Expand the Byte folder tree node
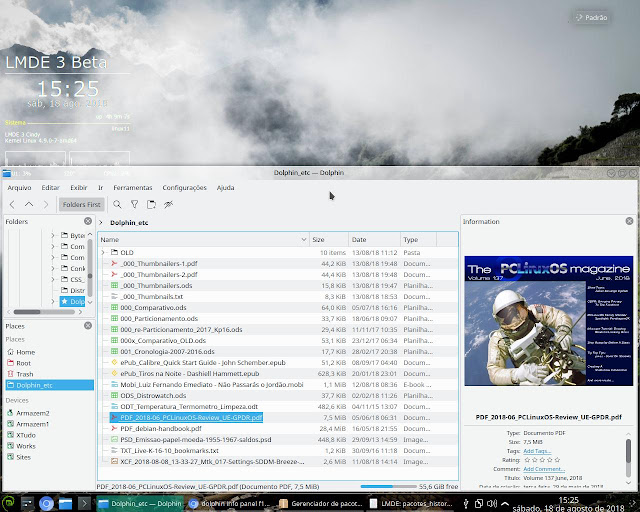The image size is (640, 512). pyautogui.click(x=53, y=236)
